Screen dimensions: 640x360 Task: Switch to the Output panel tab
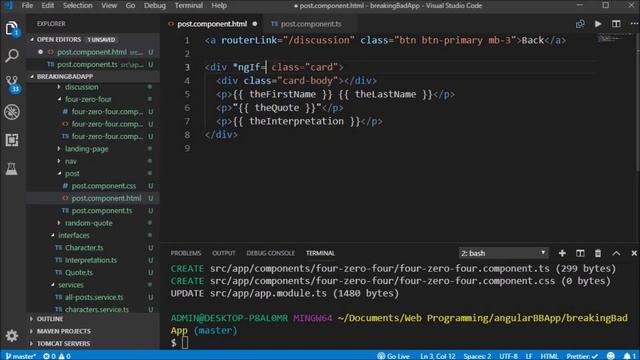click(224, 253)
